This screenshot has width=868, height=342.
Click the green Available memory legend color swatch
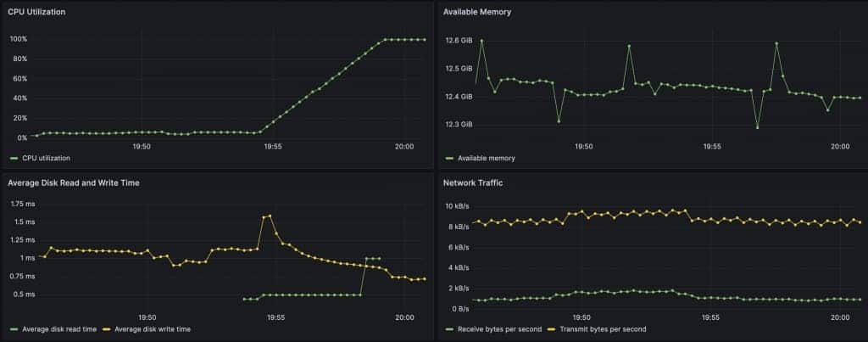(x=450, y=159)
